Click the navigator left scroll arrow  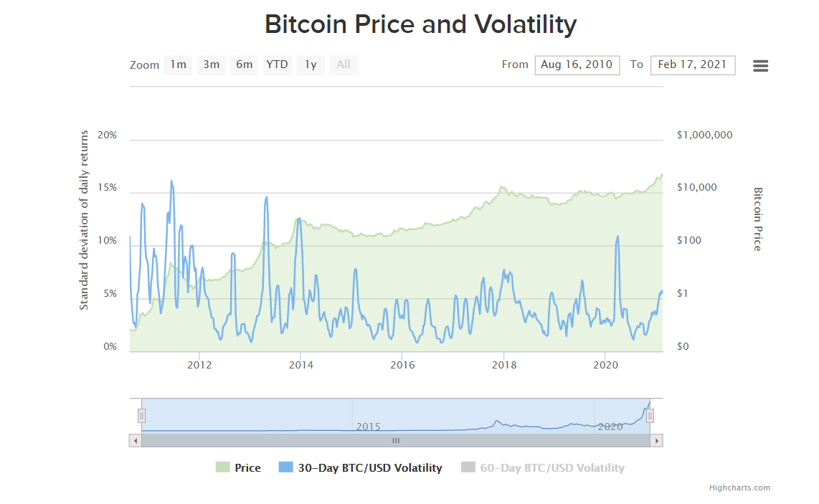(x=135, y=441)
